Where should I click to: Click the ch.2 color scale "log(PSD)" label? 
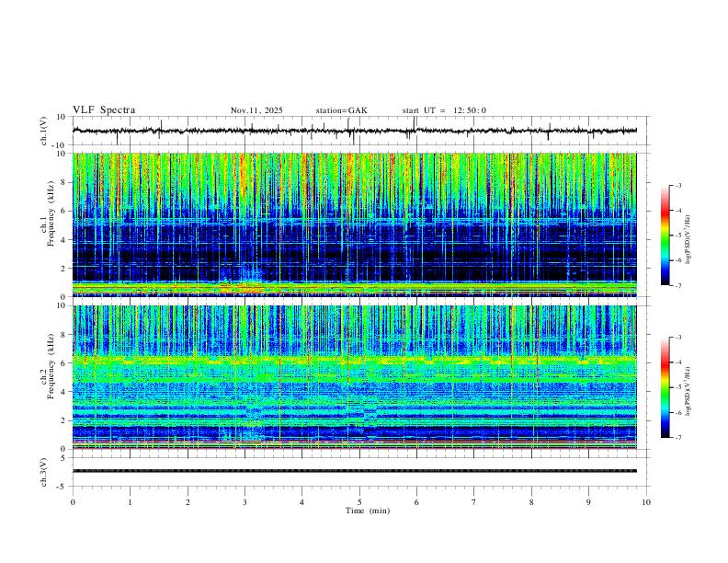pos(688,391)
